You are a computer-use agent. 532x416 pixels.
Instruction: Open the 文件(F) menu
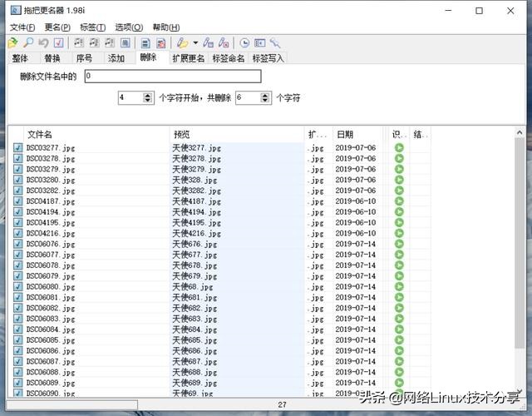22,27
